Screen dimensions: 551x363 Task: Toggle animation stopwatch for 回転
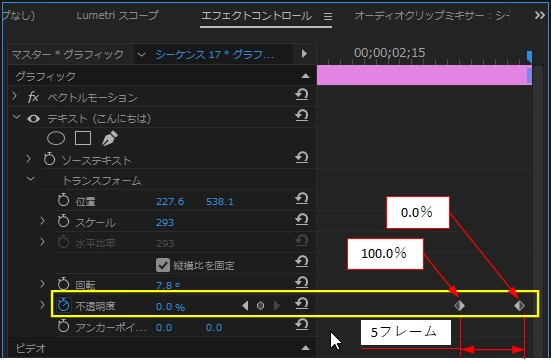(63, 283)
